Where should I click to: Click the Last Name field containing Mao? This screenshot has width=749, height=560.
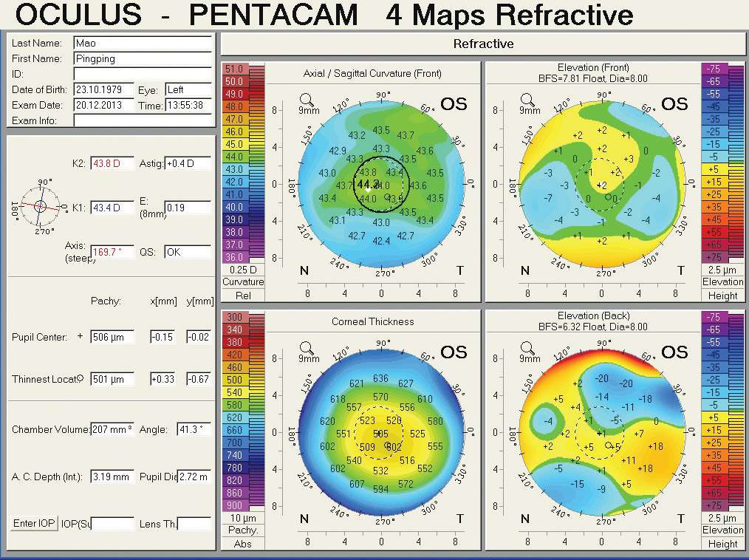(x=143, y=44)
